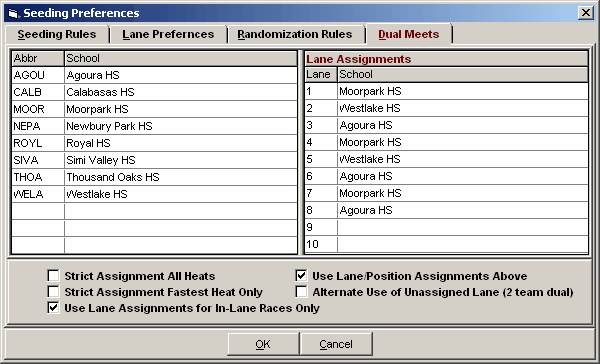Image resolution: width=600 pixels, height=364 pixels.
Task: Click the Seeding Preferences title bar icon
Action: coord(13,13)
